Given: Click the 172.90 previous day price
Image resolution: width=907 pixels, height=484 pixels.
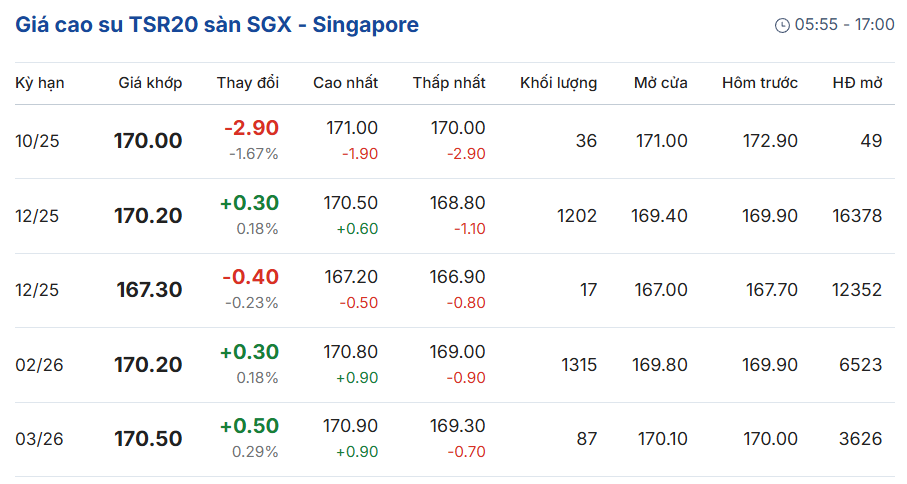Looking at the screenshot, I should 770,141.
